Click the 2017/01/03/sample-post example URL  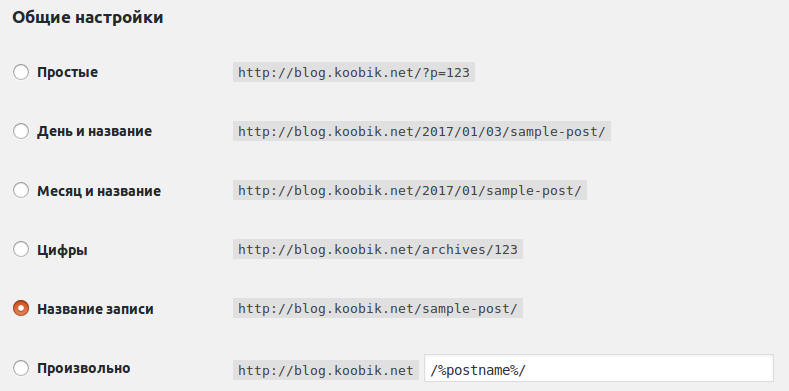[422, 131]
